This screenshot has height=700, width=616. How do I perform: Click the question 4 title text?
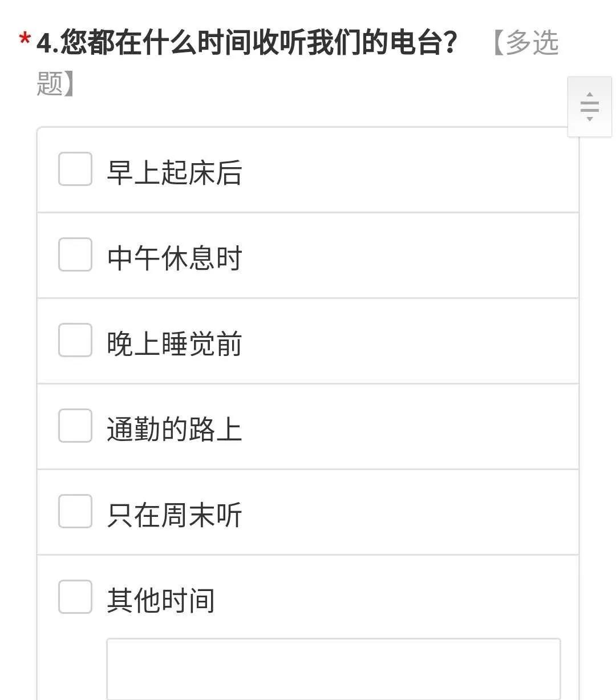247,42
